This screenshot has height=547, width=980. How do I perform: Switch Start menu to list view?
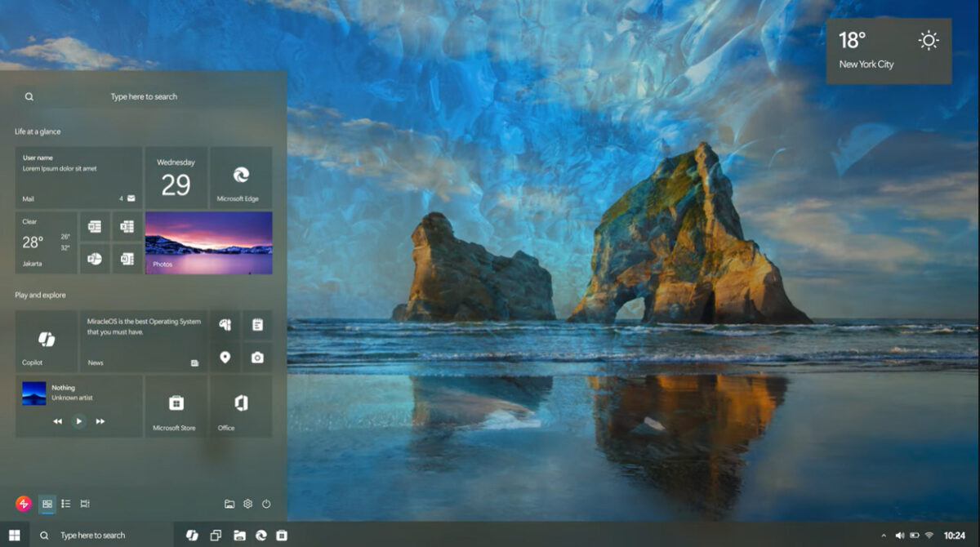[65, 504]
